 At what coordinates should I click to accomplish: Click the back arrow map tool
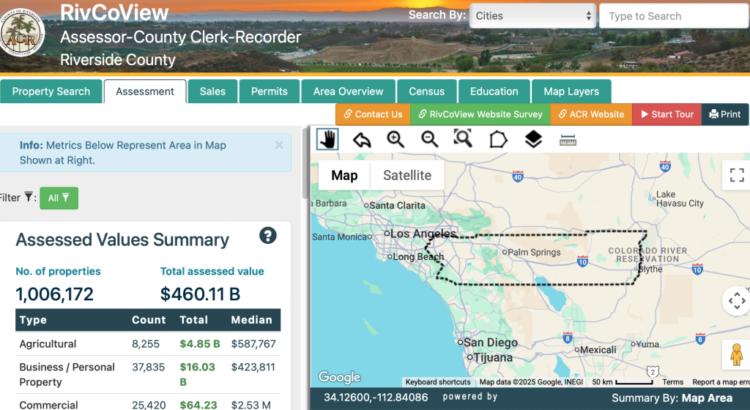tap(362, 139)
